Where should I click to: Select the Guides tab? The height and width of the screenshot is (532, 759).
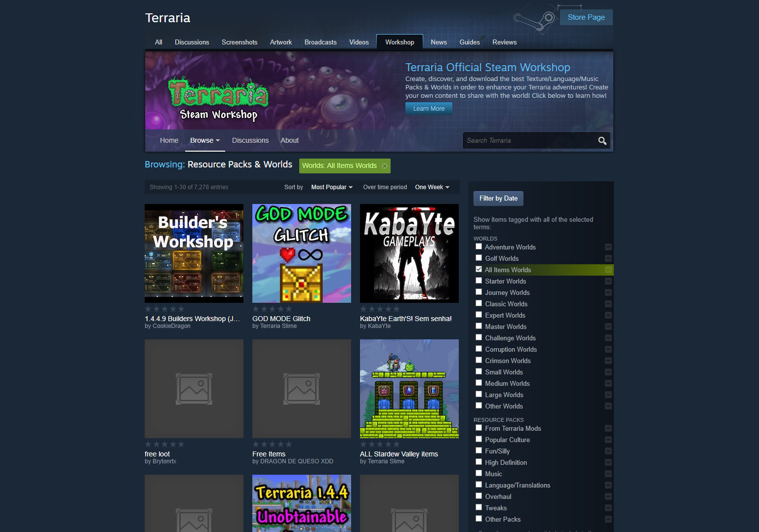point(470,42)
